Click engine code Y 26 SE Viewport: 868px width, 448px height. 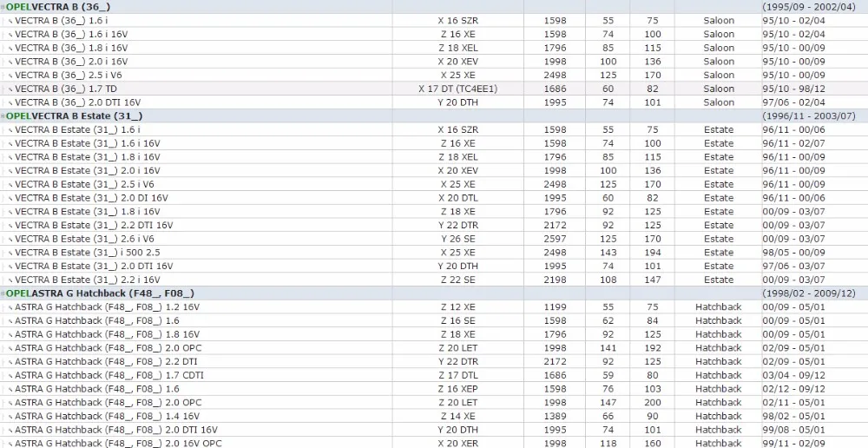[x=457, y=239]
